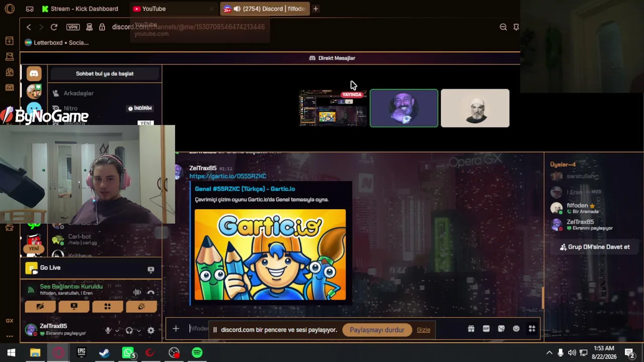Screen dimensions: 644x362
Task: Toggle camera on in voice panel
Action: 40,306
